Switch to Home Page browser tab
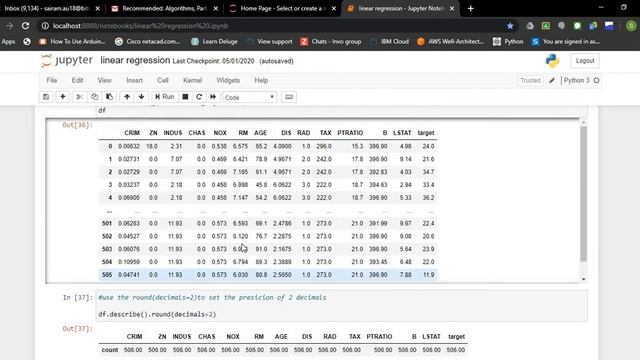Viewport: 640px width, 360px height. (x=282, y=8)
